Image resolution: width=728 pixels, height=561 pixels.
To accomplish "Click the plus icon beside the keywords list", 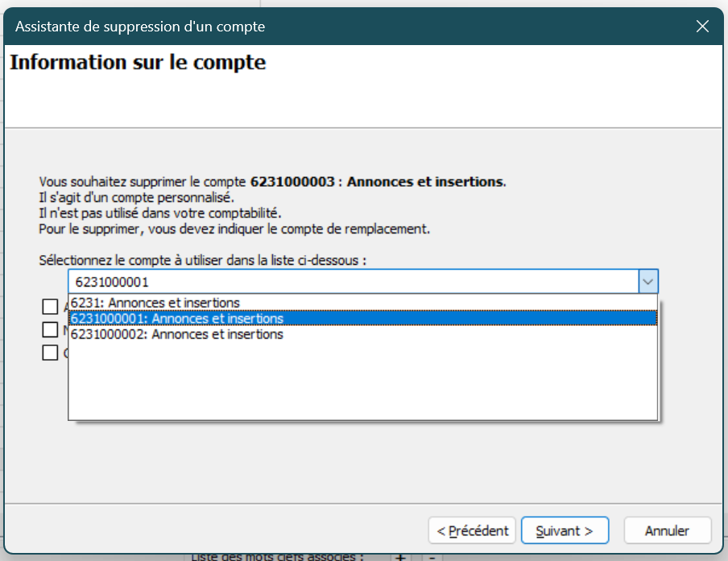I will tap(401, 556).
